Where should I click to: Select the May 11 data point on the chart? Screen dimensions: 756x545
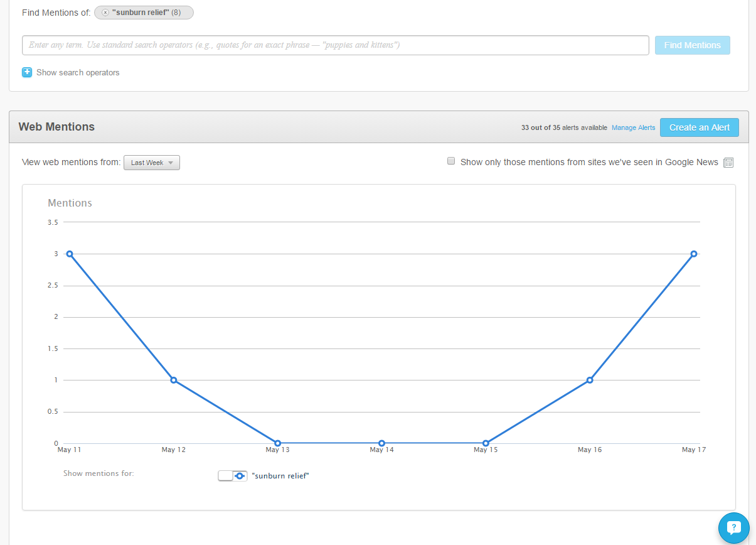[x=70, y=254]
